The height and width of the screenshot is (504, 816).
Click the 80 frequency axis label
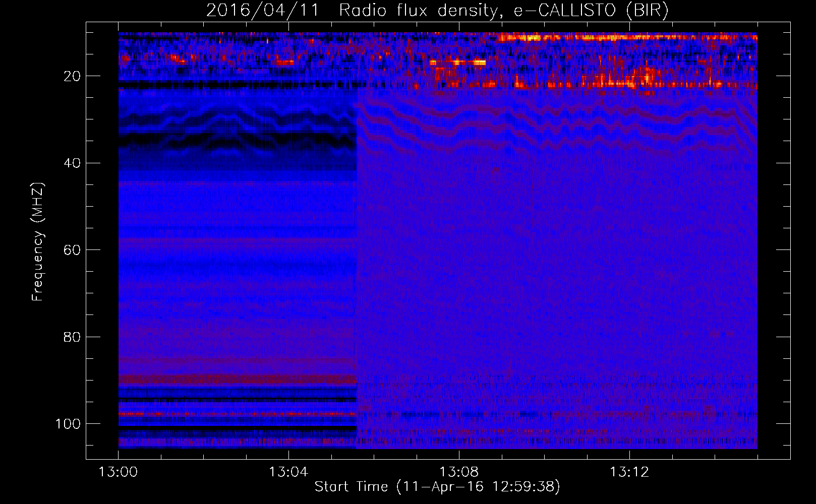point(72,337)
